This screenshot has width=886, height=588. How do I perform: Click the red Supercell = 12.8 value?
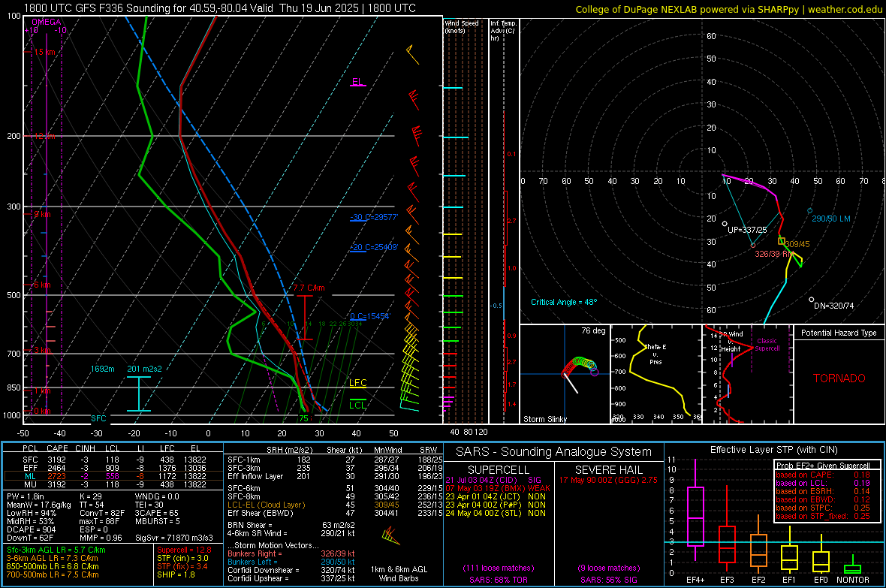pyautogui.click(x=184, y=550)
